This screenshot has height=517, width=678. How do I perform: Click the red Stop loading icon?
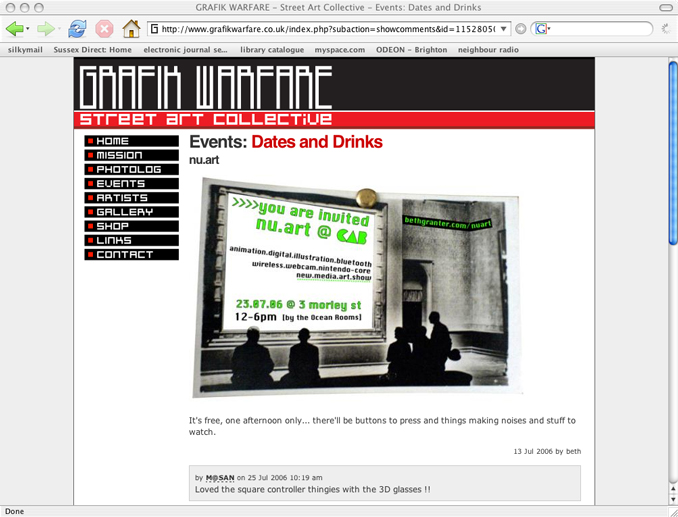pyautogui.click(x=104, y=29)
